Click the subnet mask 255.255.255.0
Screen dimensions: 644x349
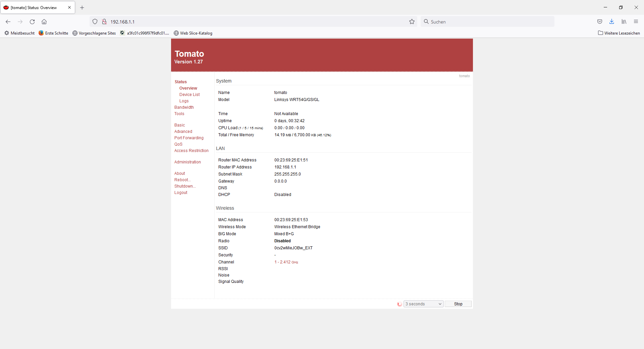[287, 174]
